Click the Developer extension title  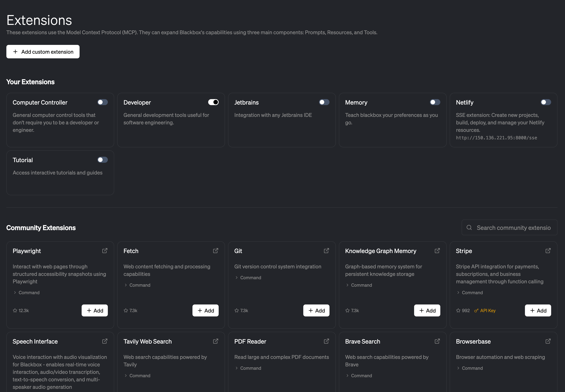click(137, 102)
